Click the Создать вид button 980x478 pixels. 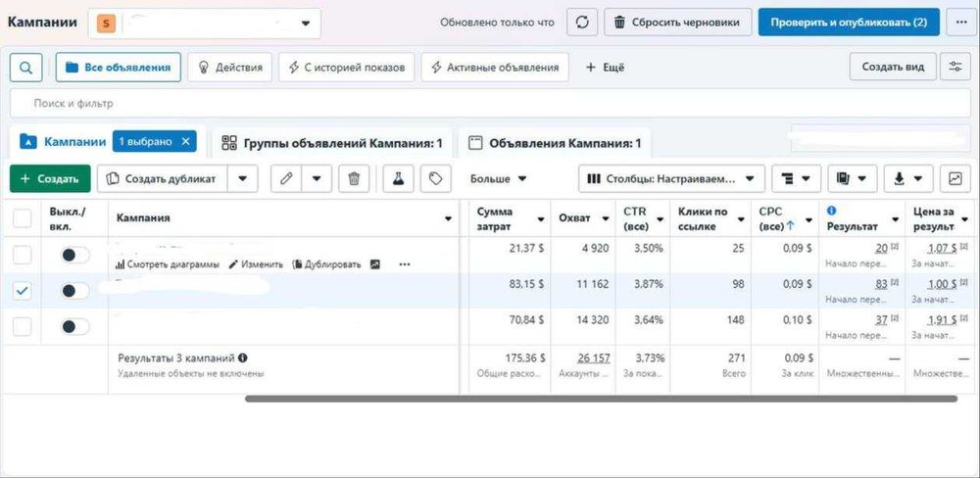[x=893, y=67]
